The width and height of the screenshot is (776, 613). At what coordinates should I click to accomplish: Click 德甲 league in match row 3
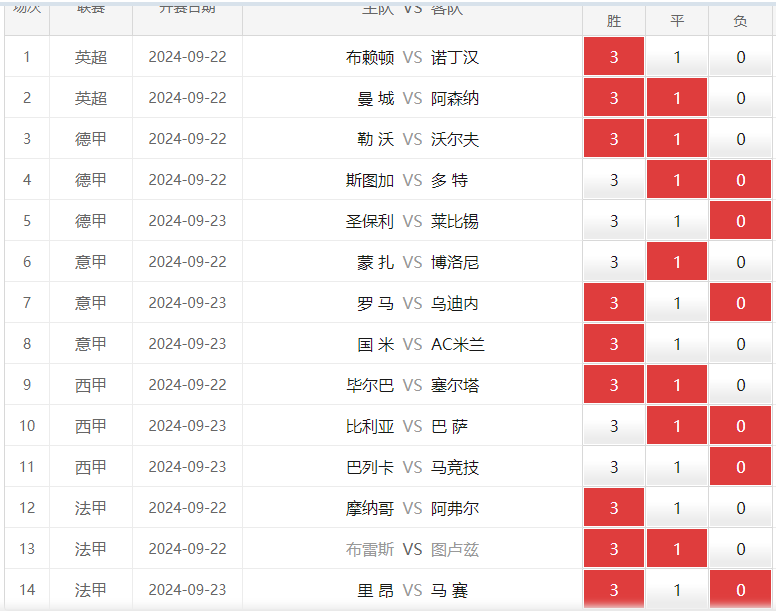tap(91, 139)
